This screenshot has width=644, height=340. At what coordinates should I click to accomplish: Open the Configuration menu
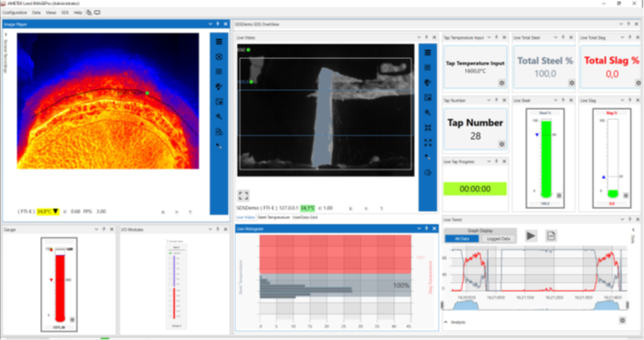15,13
